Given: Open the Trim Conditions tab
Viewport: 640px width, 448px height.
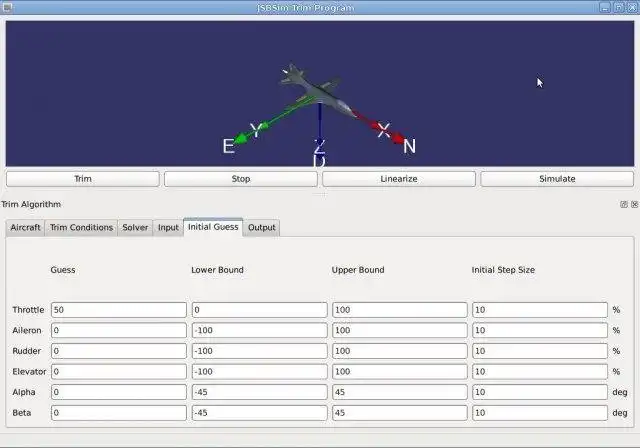Looking at the screenshot, I should pyautogui.click(x=81, y=228).
